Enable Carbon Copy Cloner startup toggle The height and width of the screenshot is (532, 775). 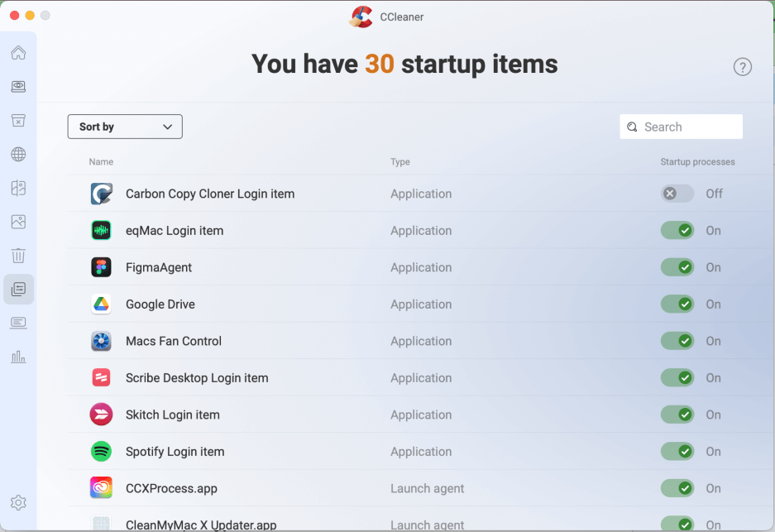point(677,194)
